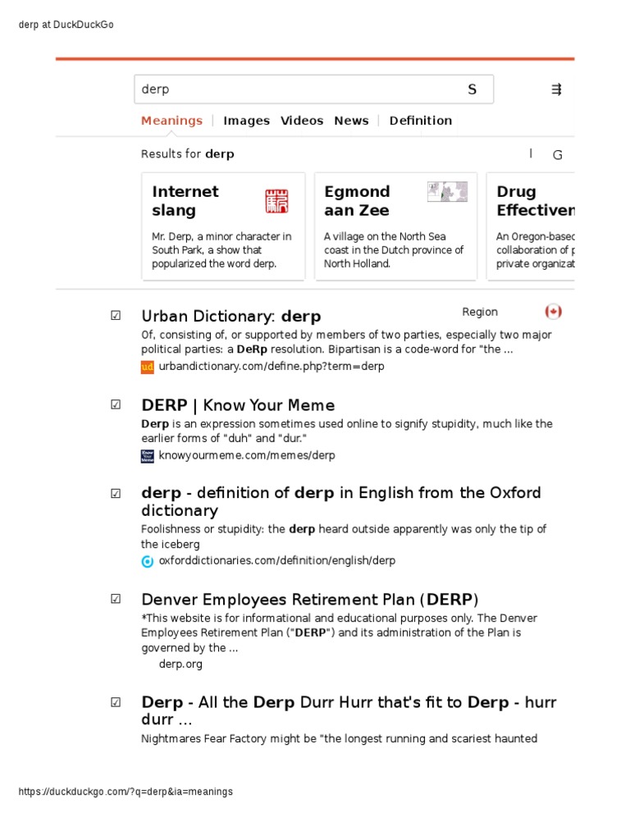This screenshot has width=630, height=840.
Task: Click the Egmond aan Zee map thumbnail
Action: tap(447, 192)
